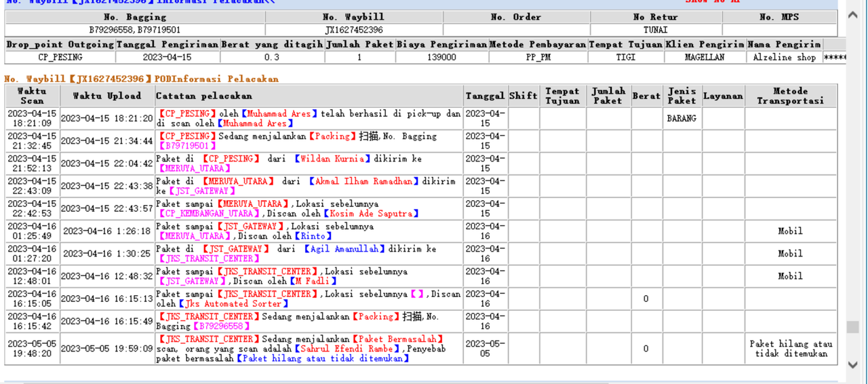Select upload time 2023-04-15 21:34:44

tap(107, 141)
